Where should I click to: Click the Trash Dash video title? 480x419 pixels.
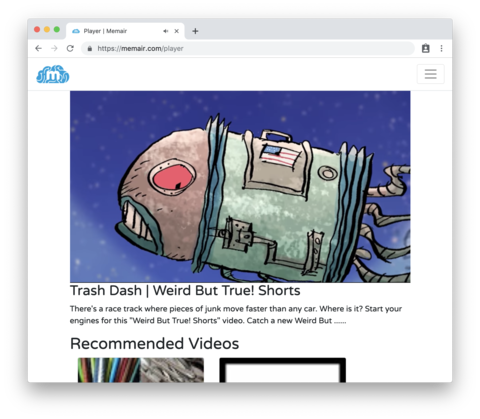(185, 290)
